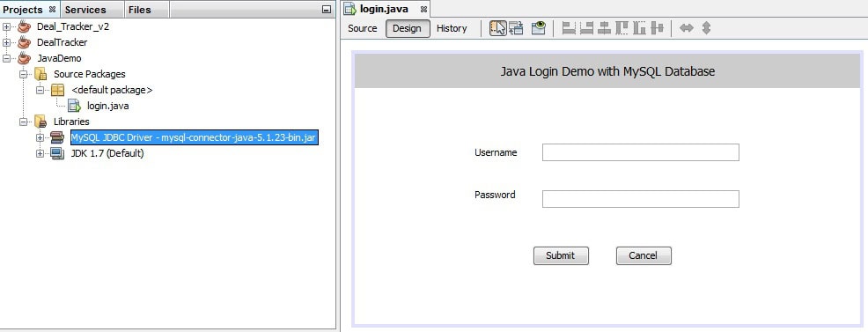
Task: Click the JDK 1.7 platform icon
Action: click(57, 153)
